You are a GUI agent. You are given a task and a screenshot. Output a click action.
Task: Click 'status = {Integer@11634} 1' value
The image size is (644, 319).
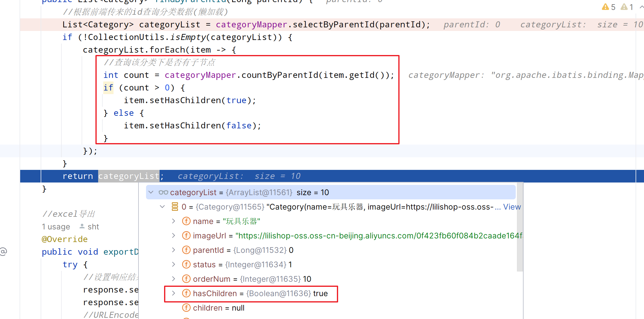coord(242,265)
